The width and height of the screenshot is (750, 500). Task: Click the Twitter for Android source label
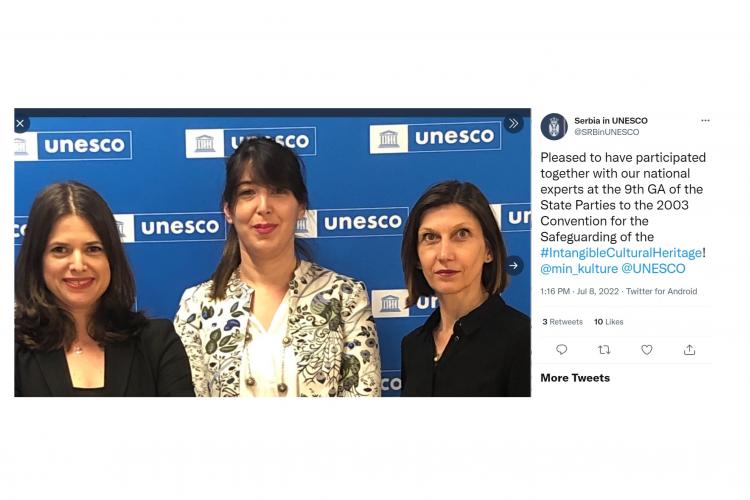[x=662, y=291]
